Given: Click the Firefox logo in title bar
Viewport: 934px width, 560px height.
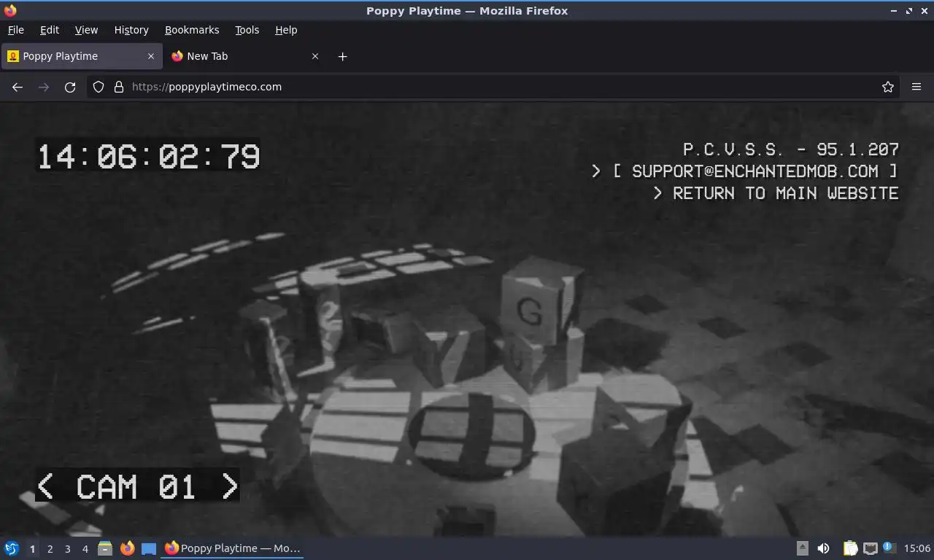Looking at the screenshot, I should point(10,10).
